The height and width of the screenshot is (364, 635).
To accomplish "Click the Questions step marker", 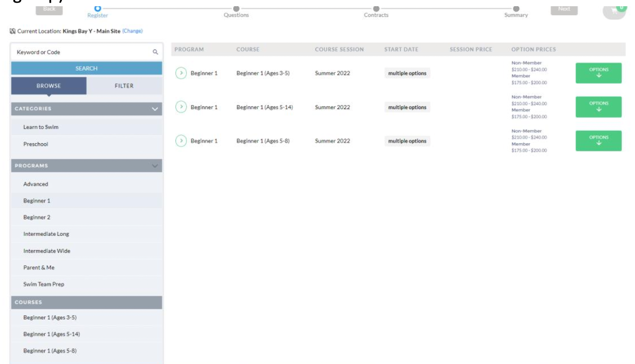I will [x=236, y=8].
